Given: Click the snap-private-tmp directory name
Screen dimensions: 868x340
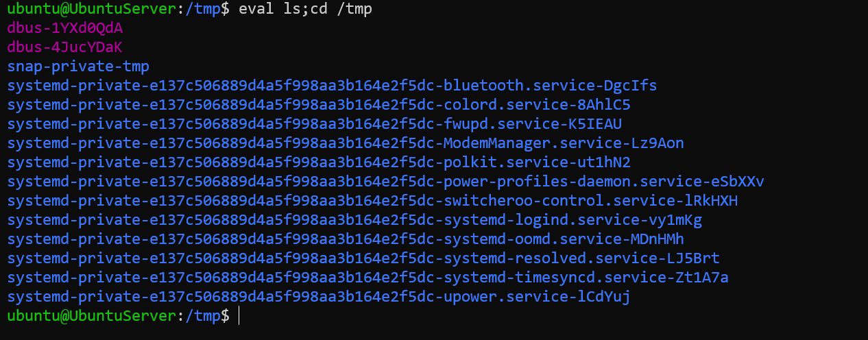Looking at the screenshot, I should pyautogui.click(x=78, y=67).
